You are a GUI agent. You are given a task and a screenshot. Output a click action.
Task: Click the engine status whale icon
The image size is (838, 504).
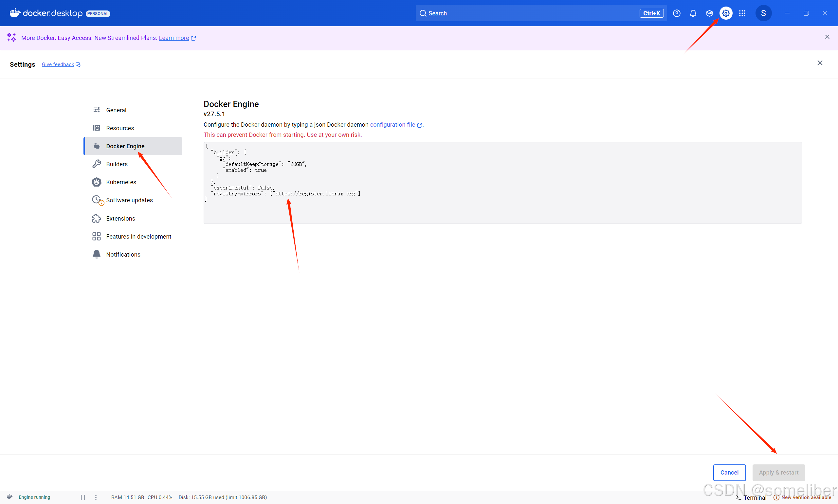point(9,497)
